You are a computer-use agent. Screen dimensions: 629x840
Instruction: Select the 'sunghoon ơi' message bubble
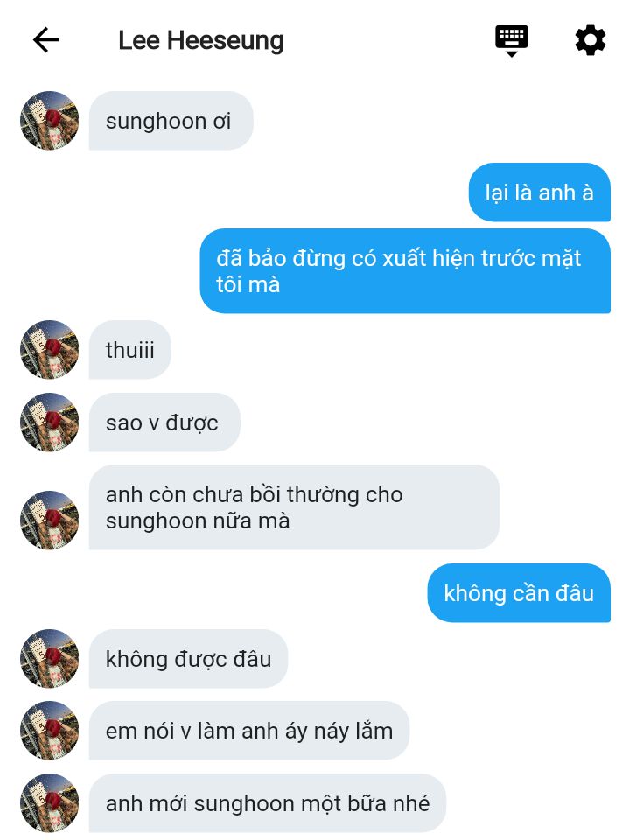[x=171, y=121]
